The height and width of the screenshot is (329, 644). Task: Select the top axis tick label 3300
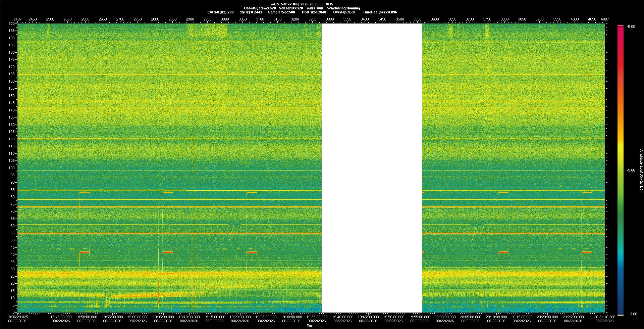coord(330,19)
